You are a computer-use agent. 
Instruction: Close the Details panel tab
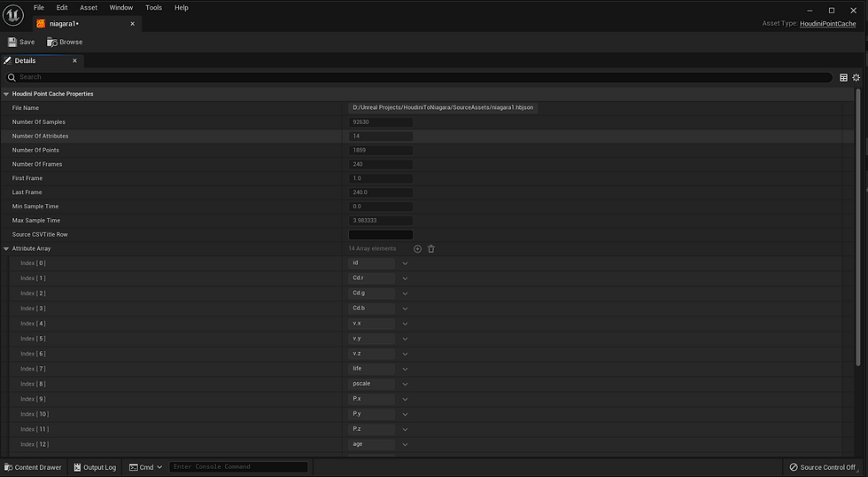coord(74,61)
